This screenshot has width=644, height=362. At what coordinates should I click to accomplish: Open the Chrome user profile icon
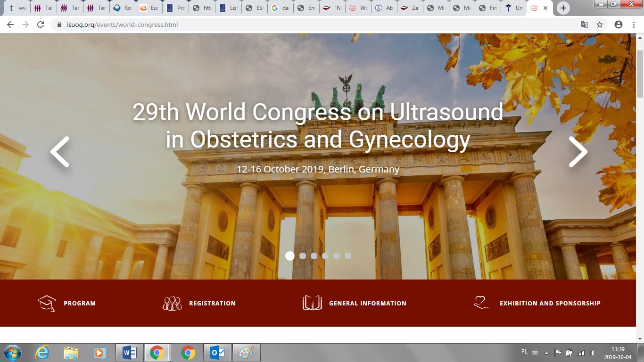coord(618,25)
